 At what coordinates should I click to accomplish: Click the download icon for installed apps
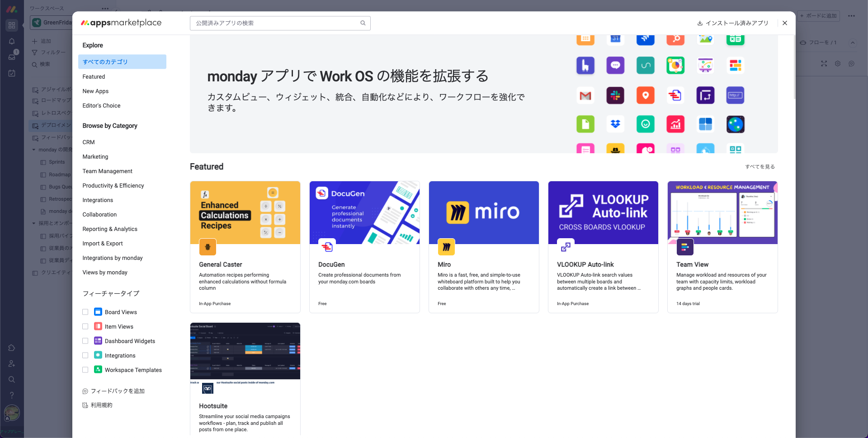pos(700,23)
